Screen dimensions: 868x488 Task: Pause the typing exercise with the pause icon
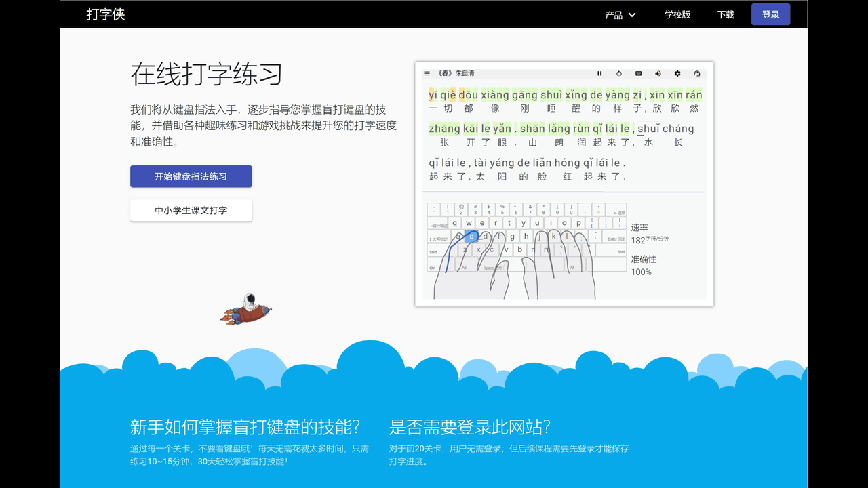(599, 73)
